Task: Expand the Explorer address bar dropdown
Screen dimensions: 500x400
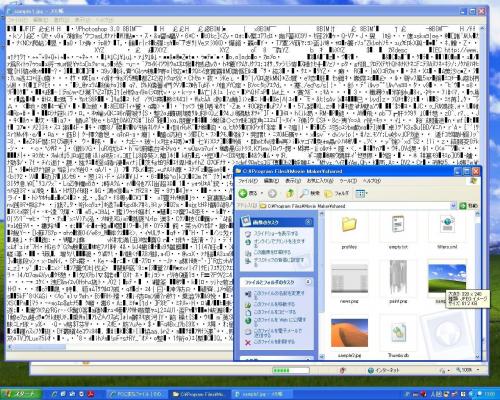Action: coord(453,206)
